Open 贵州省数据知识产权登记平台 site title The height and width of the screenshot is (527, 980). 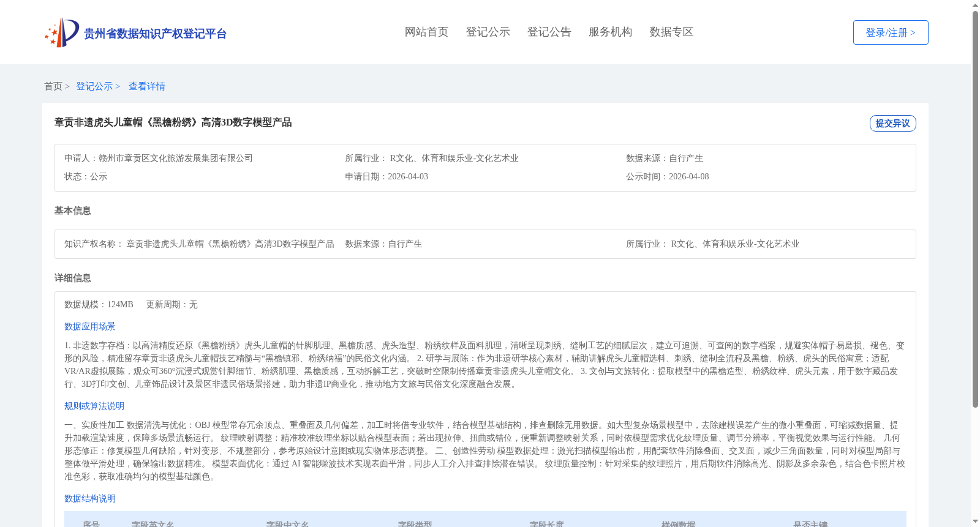(x=155, y=34)
